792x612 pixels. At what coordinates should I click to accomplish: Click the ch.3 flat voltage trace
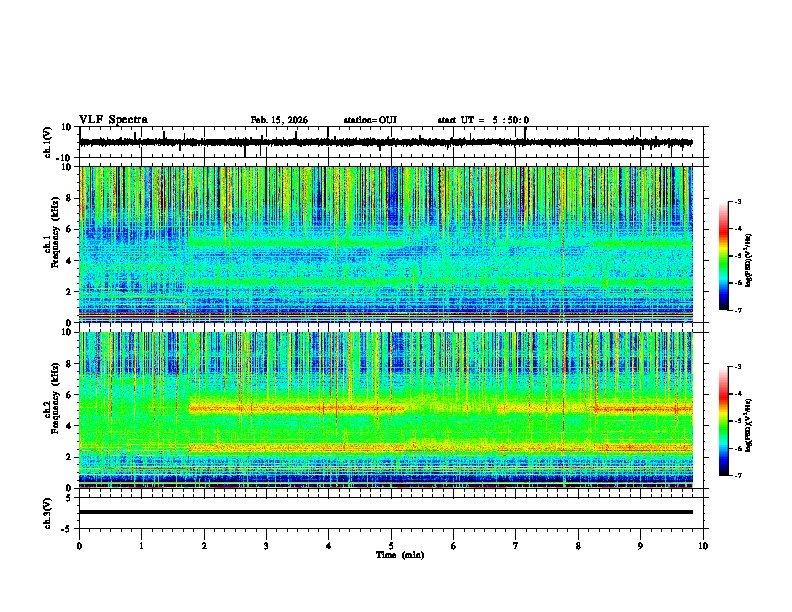386,512
